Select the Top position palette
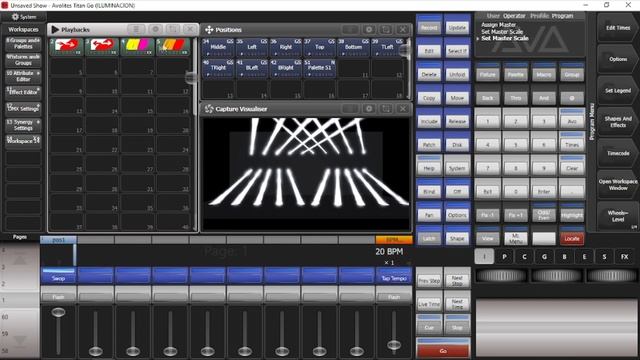The width and height of the screenshot is (640, 360). pyautogui.click(x=320, y=47)
